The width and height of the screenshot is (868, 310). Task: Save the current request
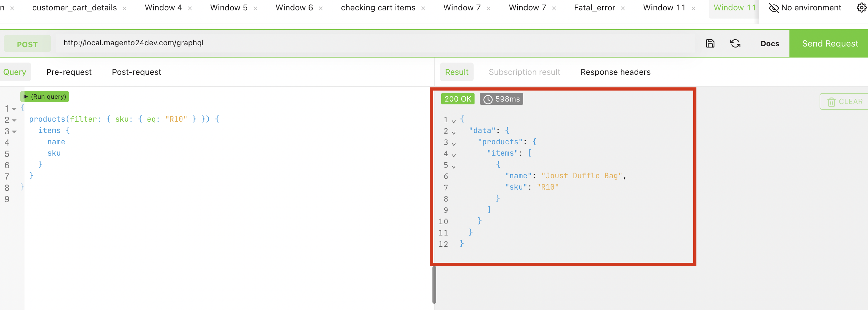pyautogui.click(x=710, y=43)
